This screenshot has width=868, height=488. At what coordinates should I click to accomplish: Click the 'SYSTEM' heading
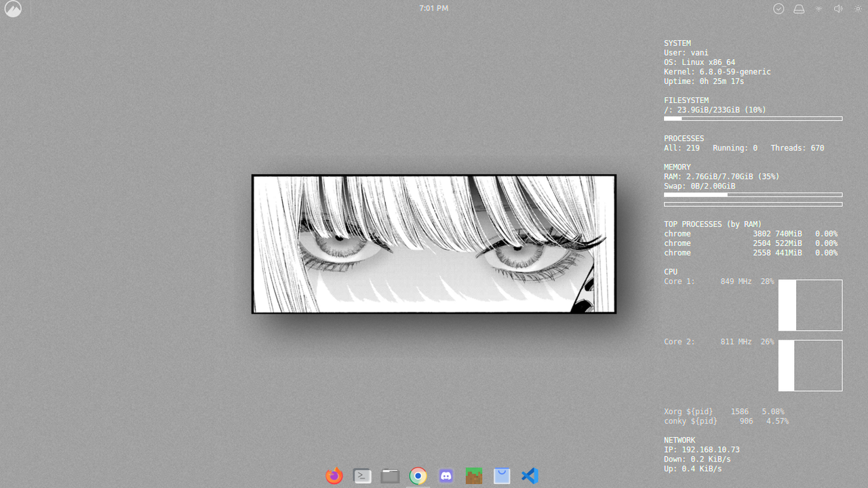coord(677,43)
